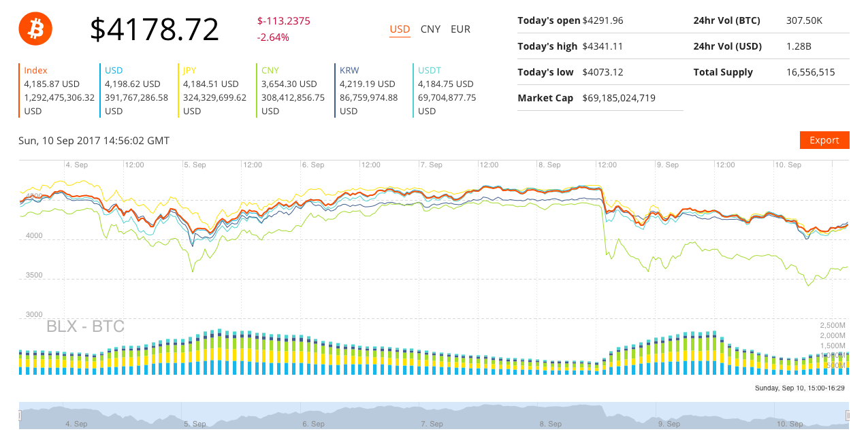Click the tooltip 'Sunday, Sep 10, 15:00-16:29'
868x438 pixels.
tap(800, 388)
